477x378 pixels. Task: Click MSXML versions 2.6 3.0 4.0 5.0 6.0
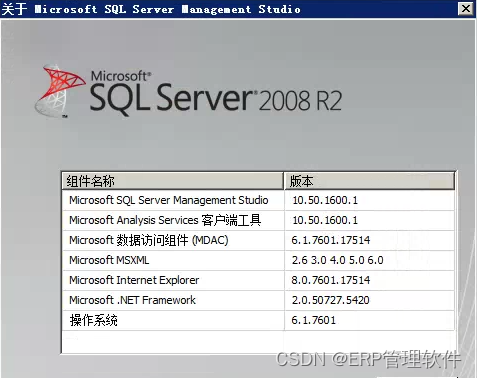[338, 260]
